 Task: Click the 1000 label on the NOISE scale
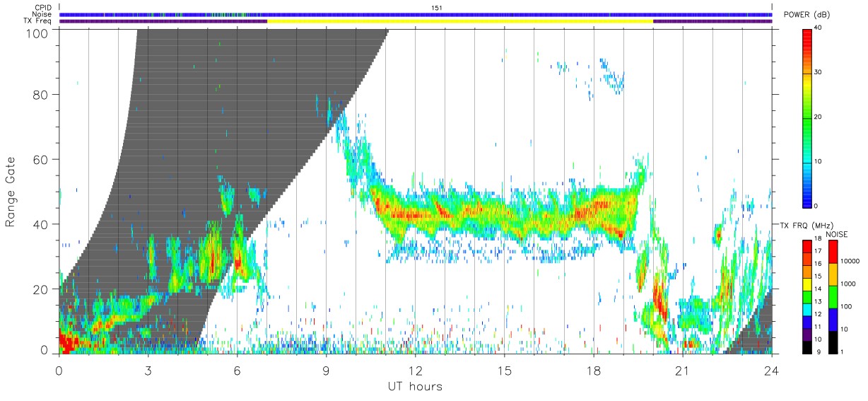point(849,284)
